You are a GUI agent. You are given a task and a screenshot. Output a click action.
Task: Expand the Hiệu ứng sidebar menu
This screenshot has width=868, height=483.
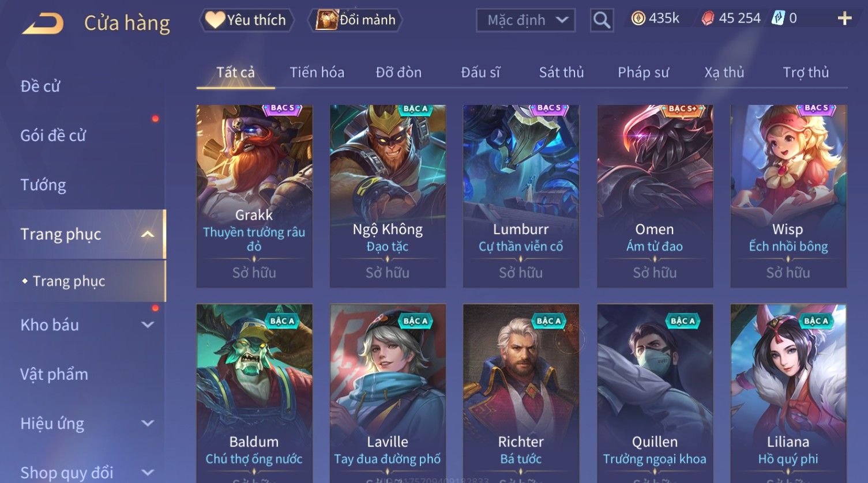148,423
